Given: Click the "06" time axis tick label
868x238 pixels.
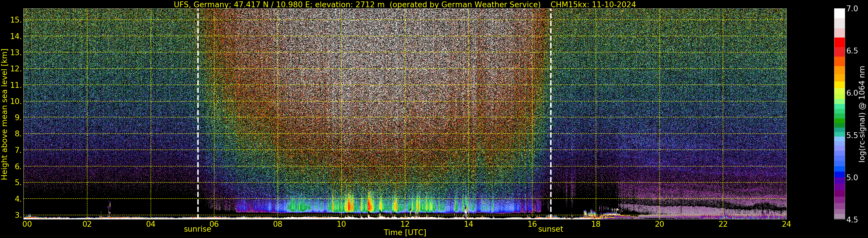Looking at the screenshot, I should (x=214, y=224).
